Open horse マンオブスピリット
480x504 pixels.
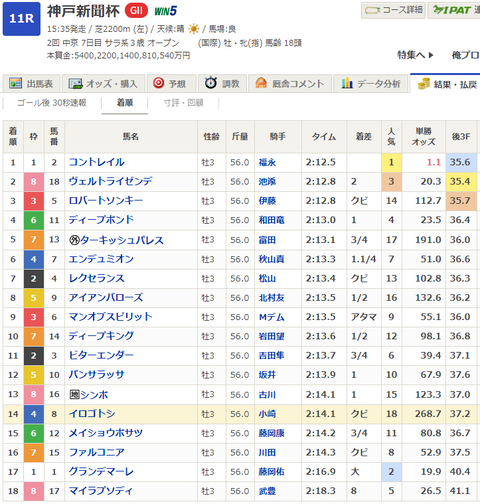(110, 317)
